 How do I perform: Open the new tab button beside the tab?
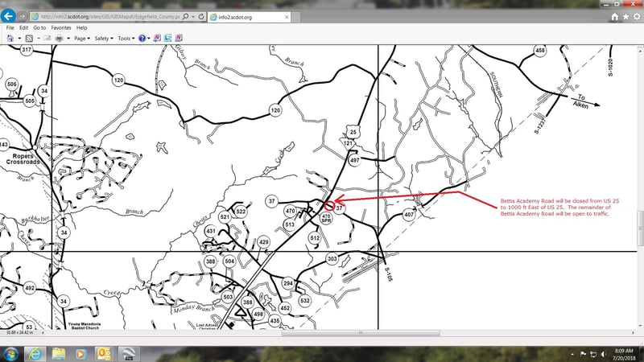tap(296, 17)
